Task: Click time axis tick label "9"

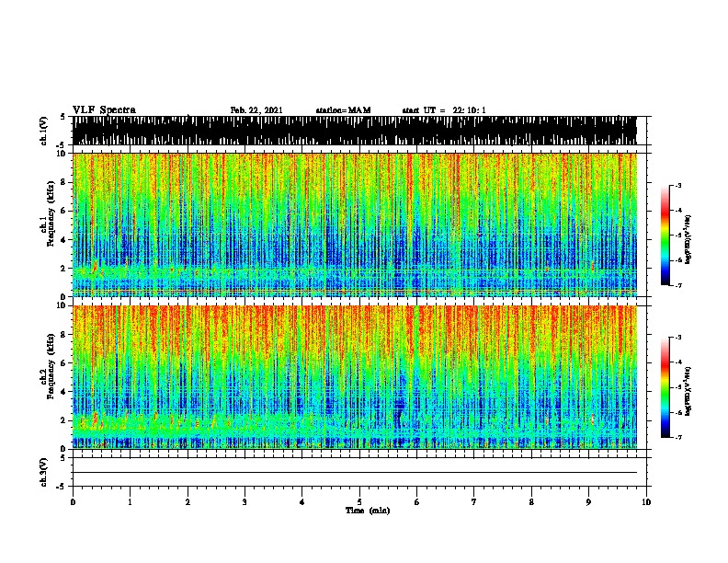Action: click(588, 502)
